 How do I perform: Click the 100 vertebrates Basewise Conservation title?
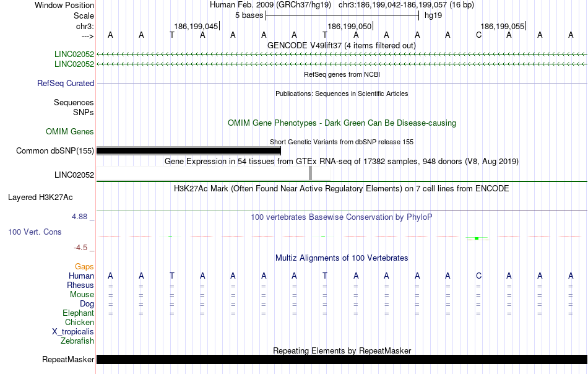[x=341, y=217]
